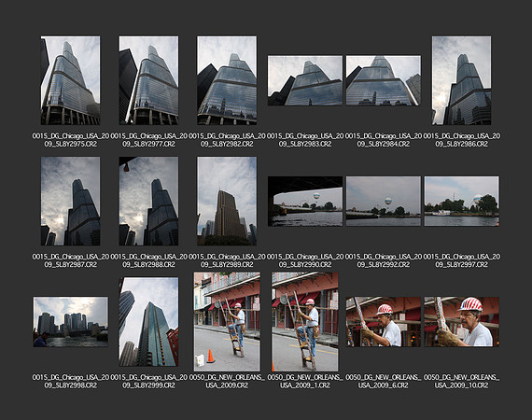Select thumbnail of photo 5L8Y2989.CR2

pyautogui.click(x=227, y=201)
